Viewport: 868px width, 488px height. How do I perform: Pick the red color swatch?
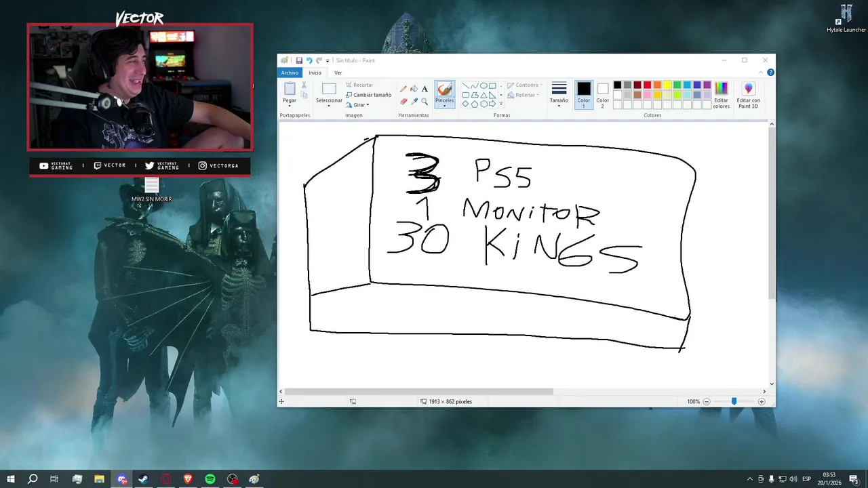[x=648, y=85]
